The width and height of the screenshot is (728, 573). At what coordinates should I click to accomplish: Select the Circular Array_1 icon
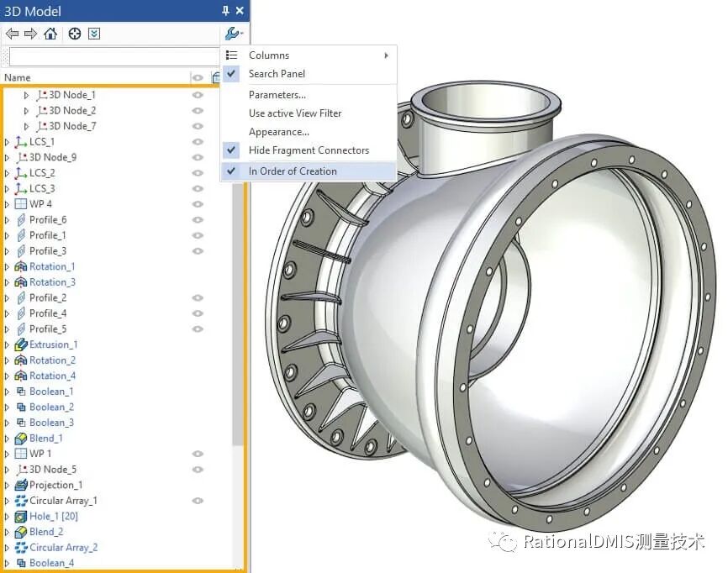coord(21,500)
